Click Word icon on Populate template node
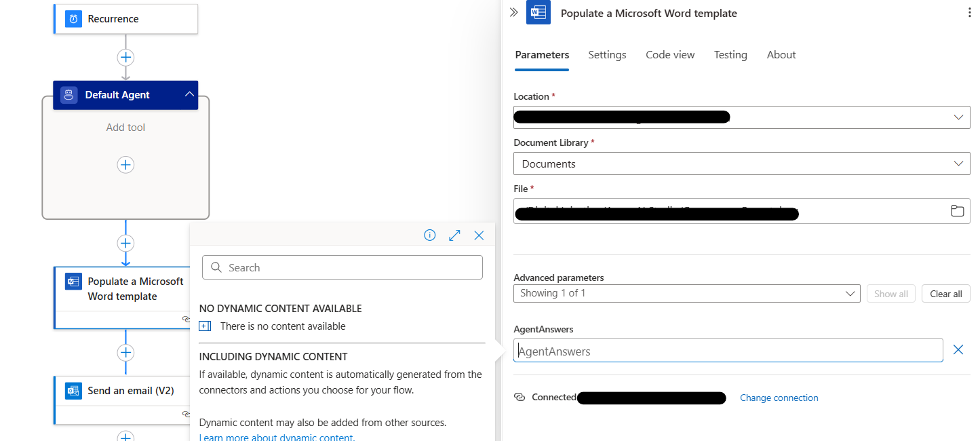980x441 pixels. click(73, 282)
